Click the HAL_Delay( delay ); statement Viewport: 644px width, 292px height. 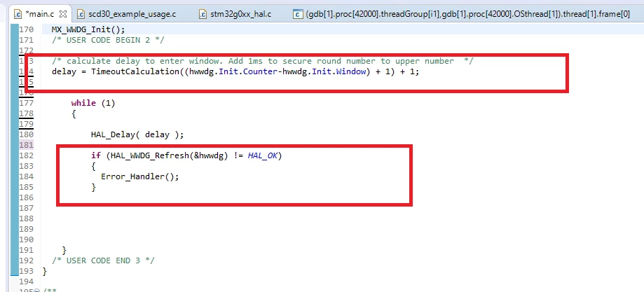point(137,134)
